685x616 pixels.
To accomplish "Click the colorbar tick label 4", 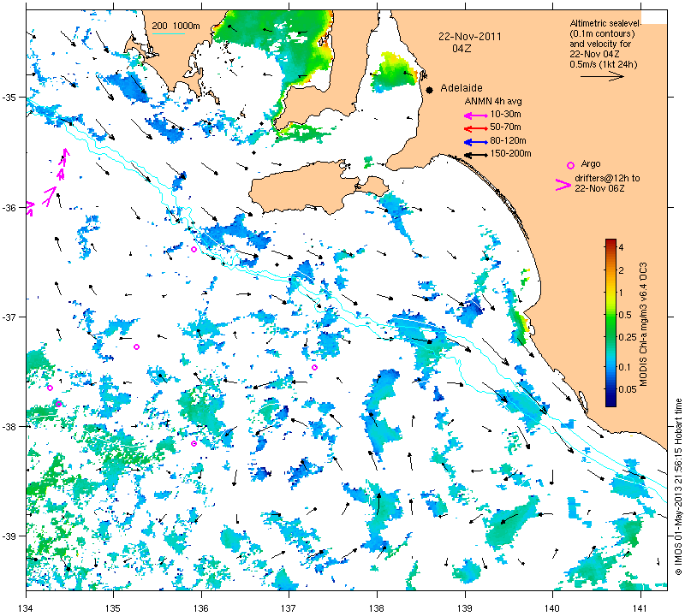I will (622, 247).
